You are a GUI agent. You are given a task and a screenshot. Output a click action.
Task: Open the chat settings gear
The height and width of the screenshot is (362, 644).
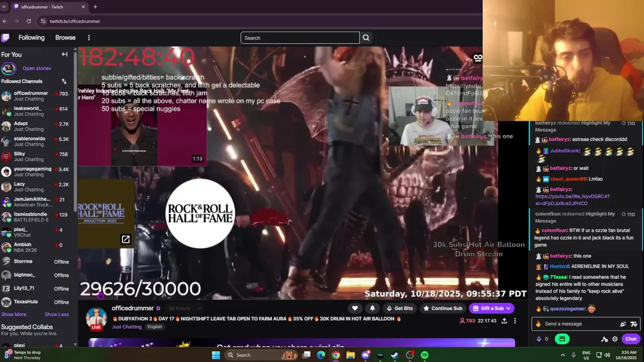coord(615,339)
